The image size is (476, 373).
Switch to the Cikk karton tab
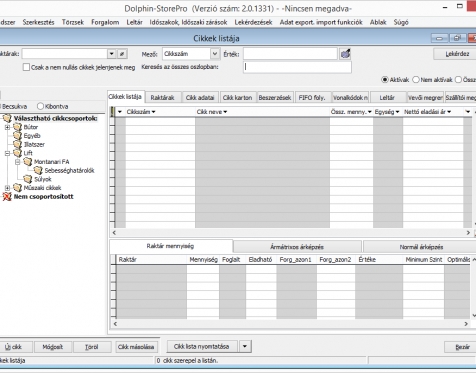tap(237, 97)
